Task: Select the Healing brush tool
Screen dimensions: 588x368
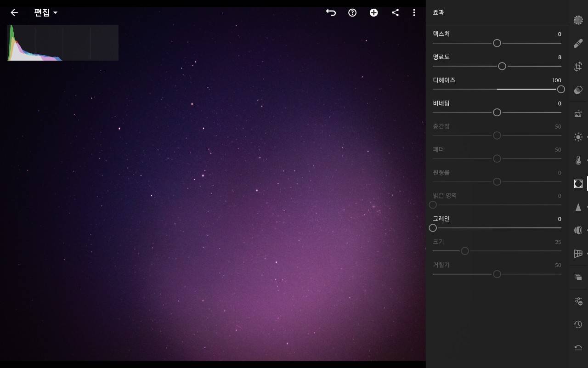Action: pyautogui.click(x=578, y=44)
